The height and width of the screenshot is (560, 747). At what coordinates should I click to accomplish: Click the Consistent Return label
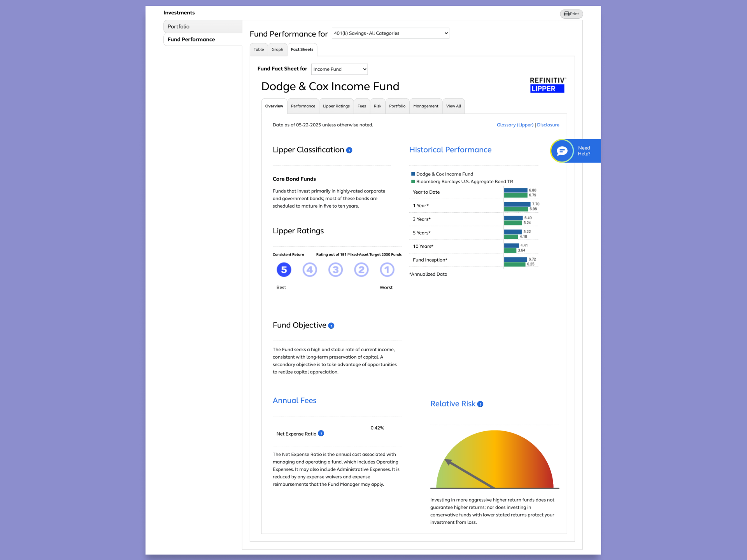(x=288, y=255)
